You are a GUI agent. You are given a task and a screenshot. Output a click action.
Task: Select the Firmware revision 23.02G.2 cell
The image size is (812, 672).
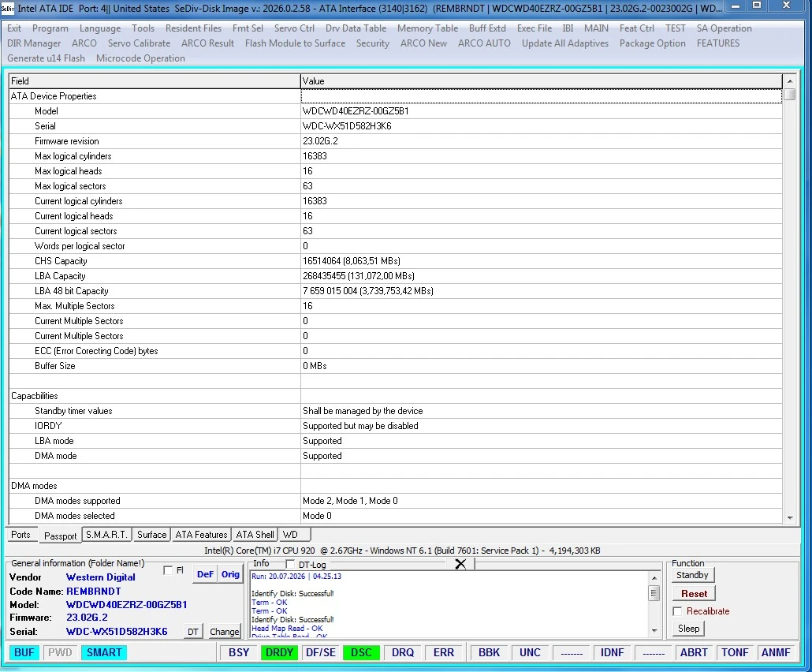(x=541, y=141)
